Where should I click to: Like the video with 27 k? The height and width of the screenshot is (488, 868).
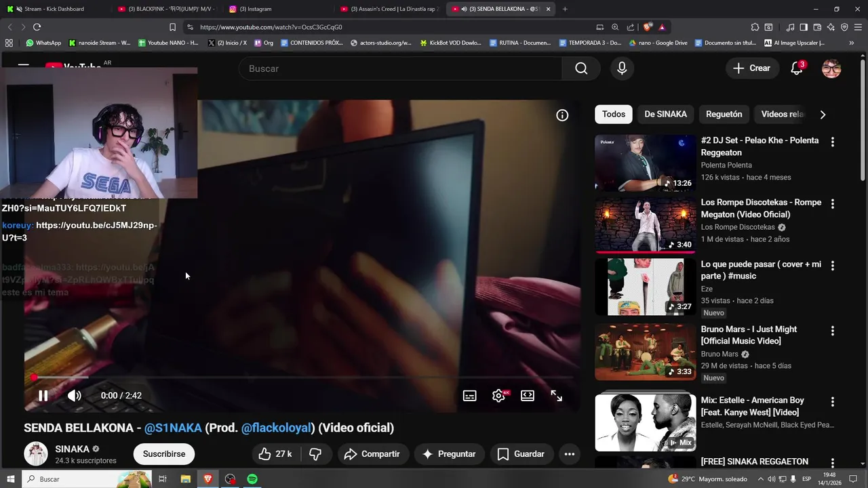pos(275,453)
